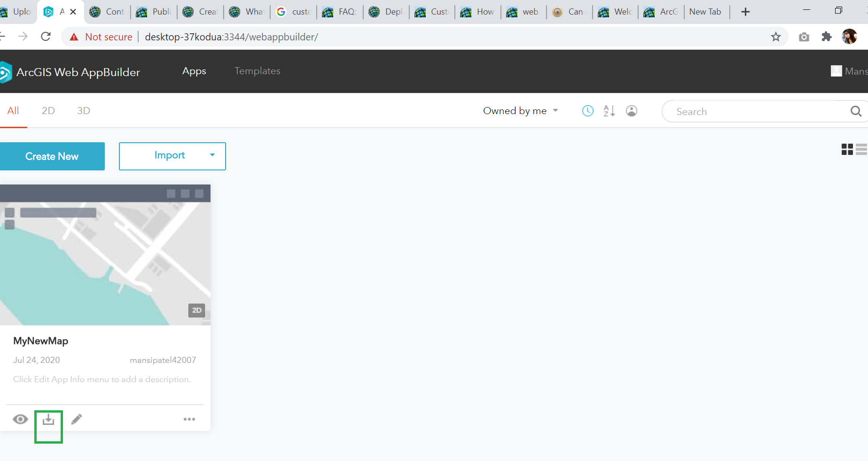Switch to the Creat browser tab
The image size is (868, 461).
coord(200,12)
